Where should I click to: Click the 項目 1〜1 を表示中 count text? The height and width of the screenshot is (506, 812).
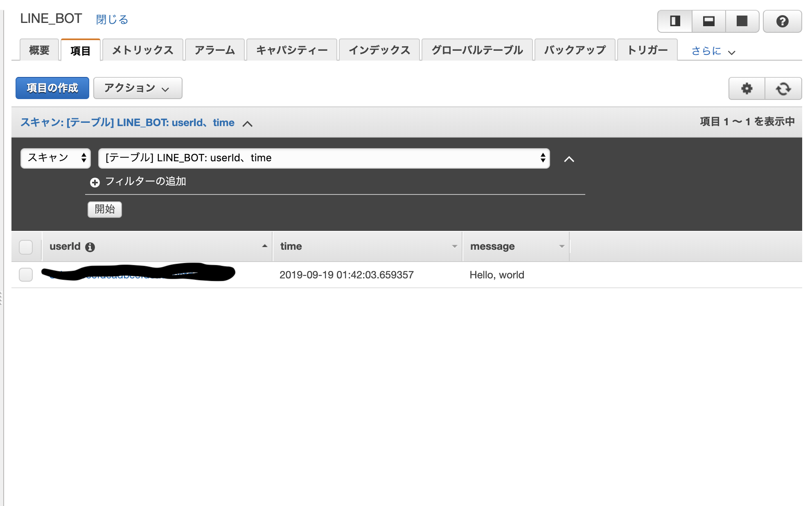coord(747,122)
